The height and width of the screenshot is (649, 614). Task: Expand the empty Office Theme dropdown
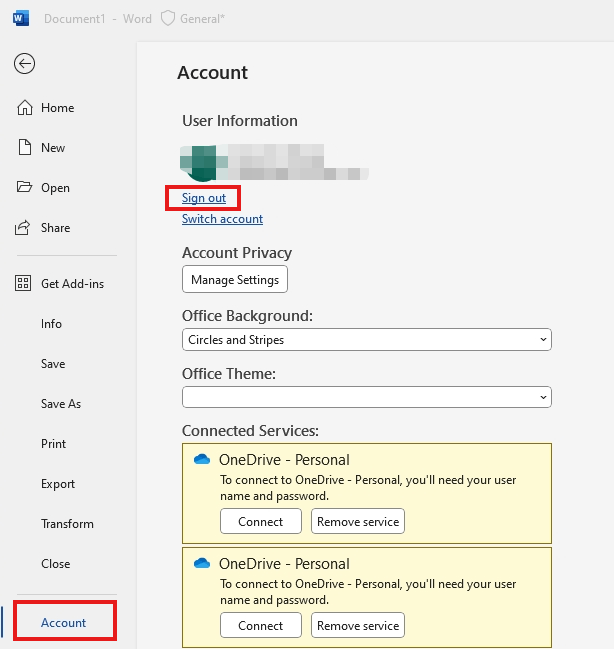[x=367, y=397]
